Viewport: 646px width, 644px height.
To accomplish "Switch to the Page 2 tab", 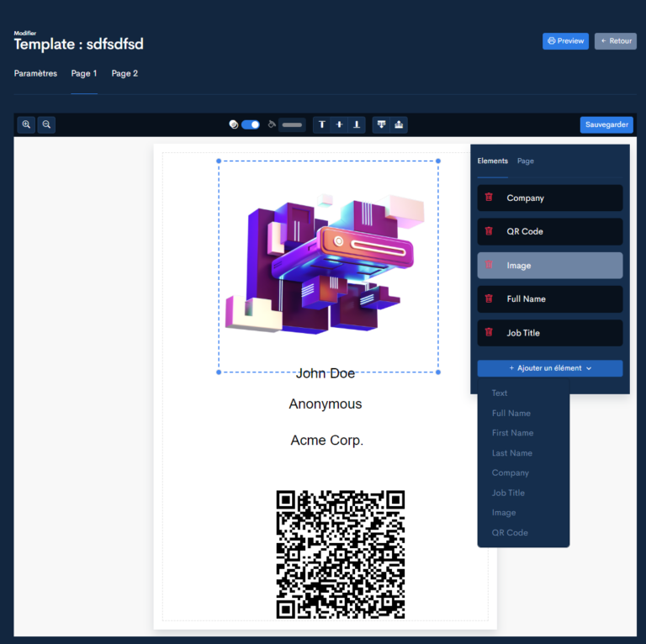I will 124,74.
